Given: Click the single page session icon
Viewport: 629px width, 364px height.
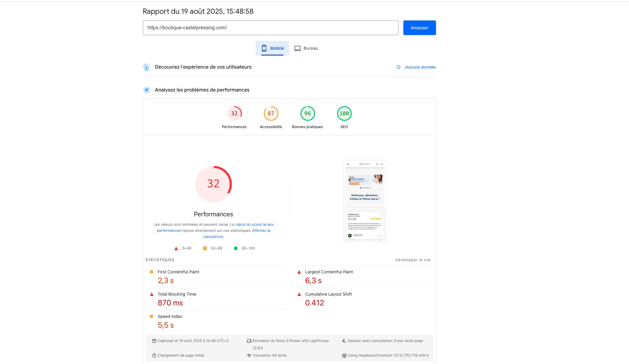Looking at the screenshot, I should pyautogui.click(x=344, y=341).
